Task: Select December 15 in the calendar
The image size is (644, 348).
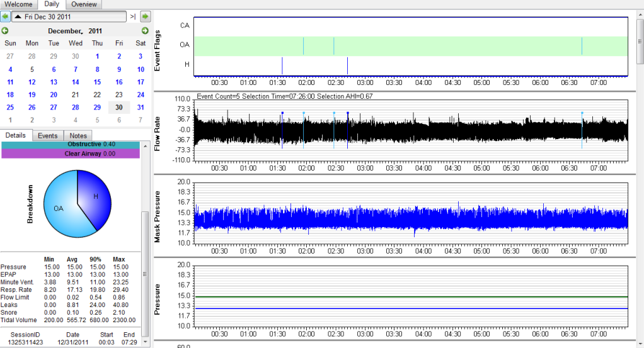Action: [97, 82]
